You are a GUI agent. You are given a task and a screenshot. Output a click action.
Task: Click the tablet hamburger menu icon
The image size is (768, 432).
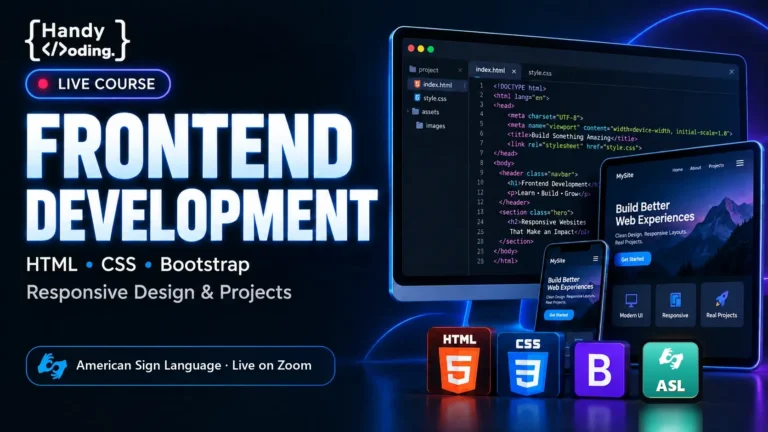(740, 163)
